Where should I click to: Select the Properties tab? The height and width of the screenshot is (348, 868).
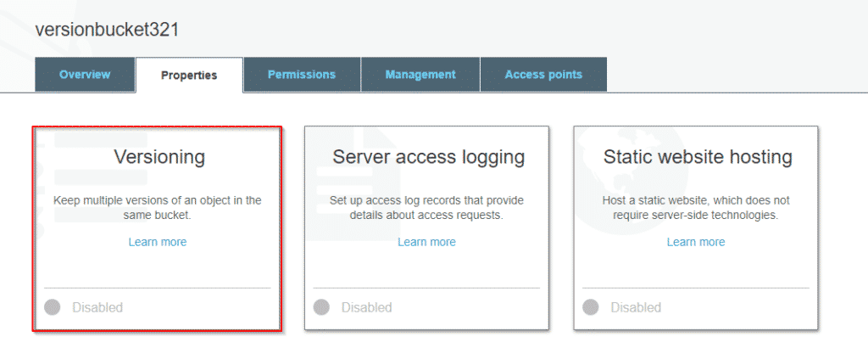(189, 75)
